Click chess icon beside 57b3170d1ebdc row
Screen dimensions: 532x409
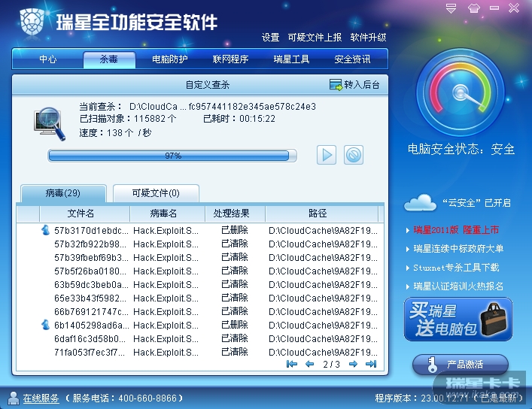pos(45,230)
